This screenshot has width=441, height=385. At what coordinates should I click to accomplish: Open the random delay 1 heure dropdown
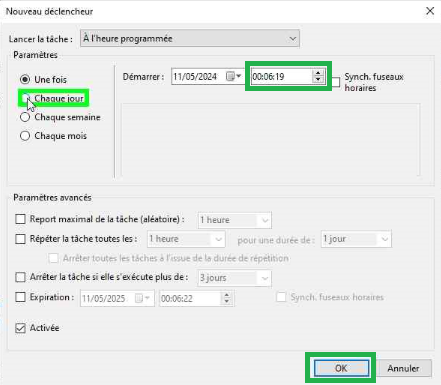[235, 220]
